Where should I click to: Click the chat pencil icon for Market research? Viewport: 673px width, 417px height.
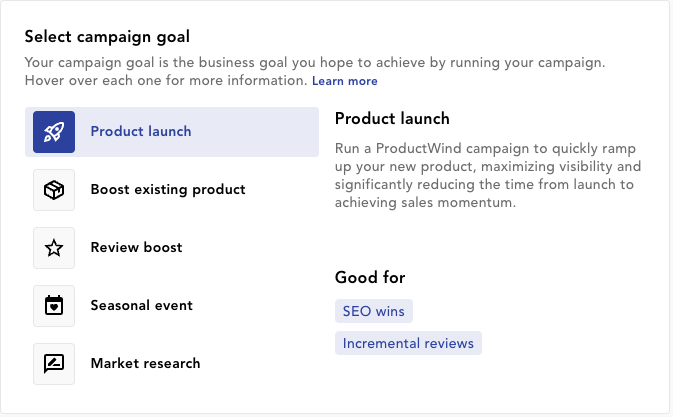click(x=54, y=364)
